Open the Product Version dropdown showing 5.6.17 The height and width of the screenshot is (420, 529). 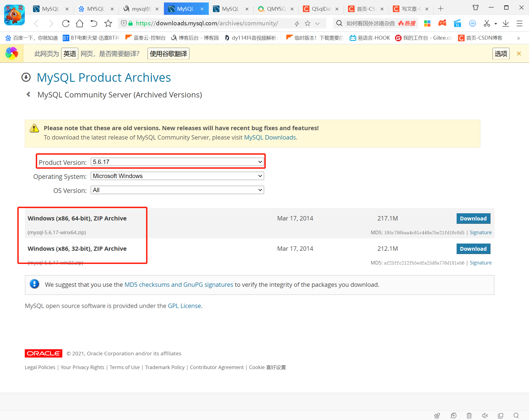177,162
